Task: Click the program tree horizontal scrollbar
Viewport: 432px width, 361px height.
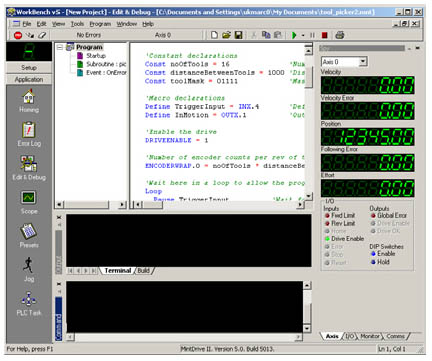Action: click(91, 204)
